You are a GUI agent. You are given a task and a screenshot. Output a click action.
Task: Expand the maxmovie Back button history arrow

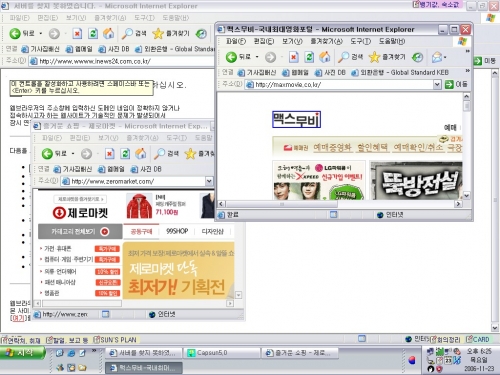coord(257,57)
